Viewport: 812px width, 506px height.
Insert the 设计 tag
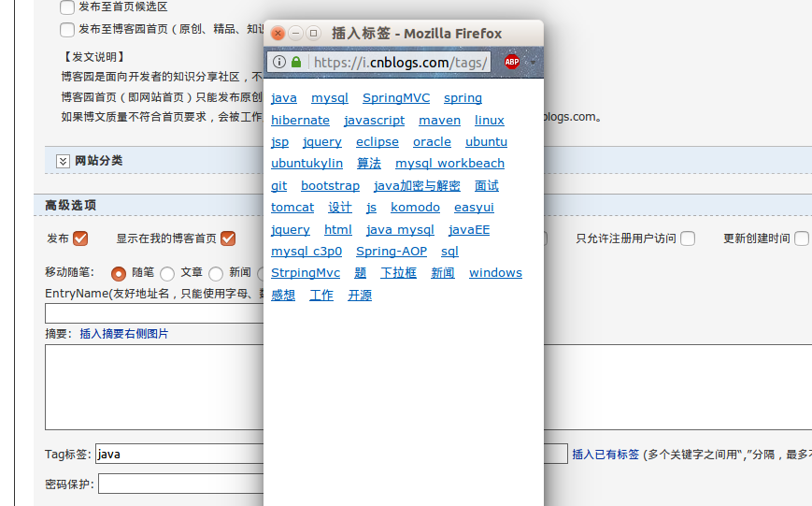pos(340,208)
